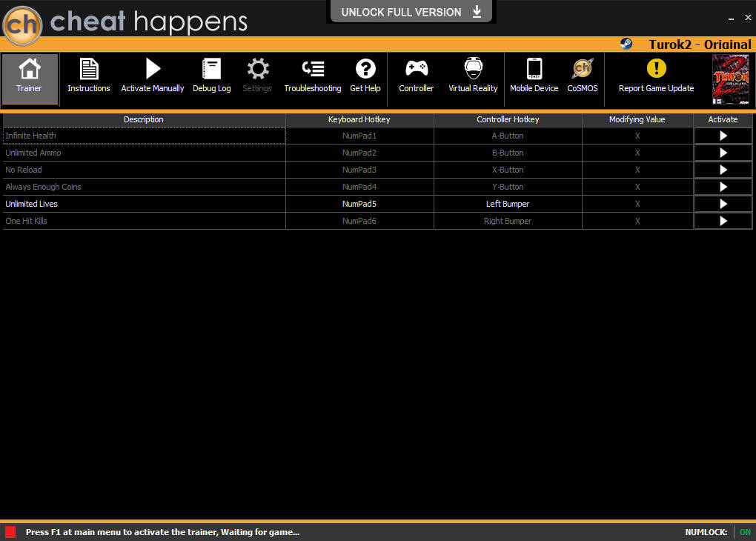Activate the No Reload cheat
The height and width of the screenshot is (541, 756).
[x=723, y=170]
